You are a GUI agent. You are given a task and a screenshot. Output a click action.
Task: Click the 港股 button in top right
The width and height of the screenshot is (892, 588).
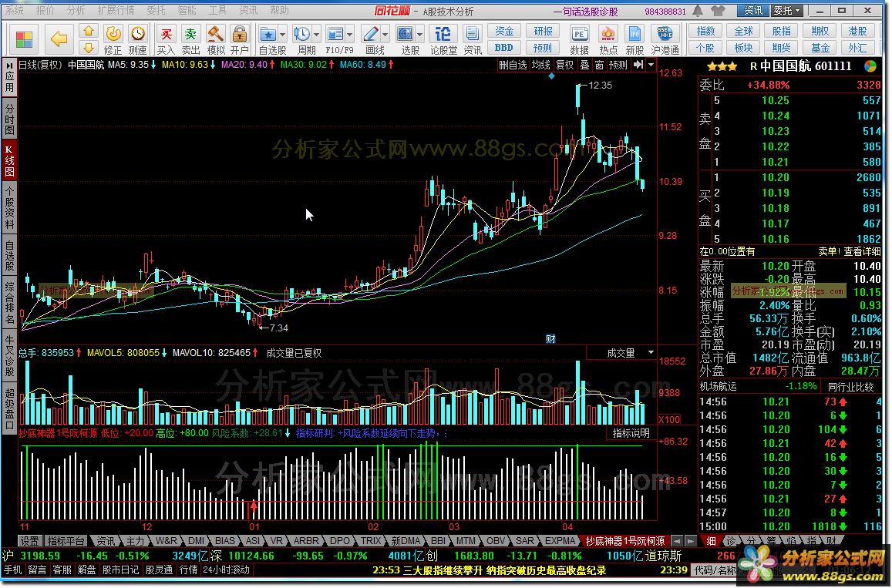(858, 32)
